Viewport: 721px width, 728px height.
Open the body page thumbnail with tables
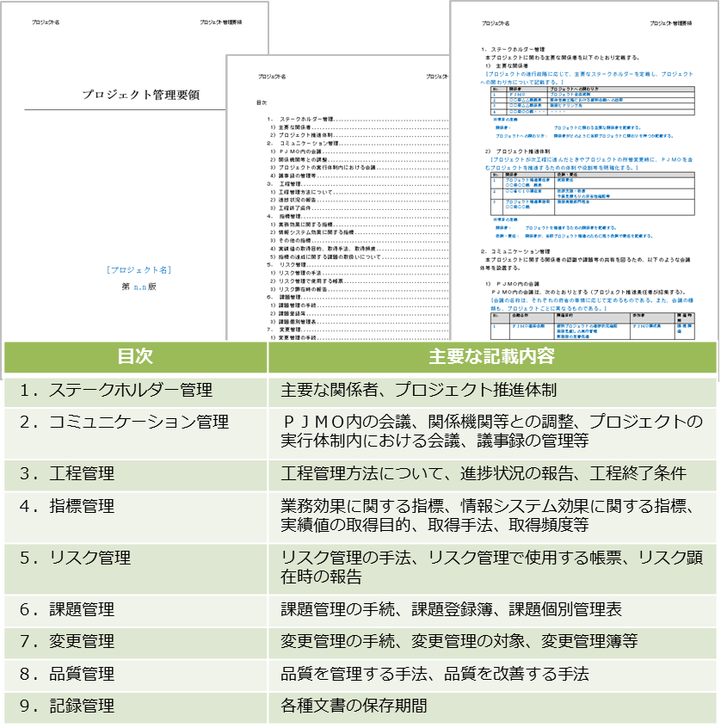(584, 171)
